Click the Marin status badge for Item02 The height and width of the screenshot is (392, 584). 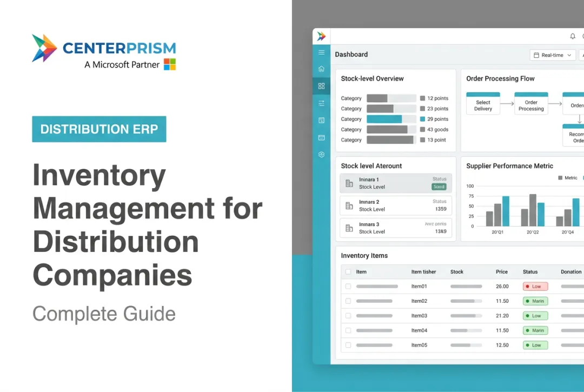(535, 301)
